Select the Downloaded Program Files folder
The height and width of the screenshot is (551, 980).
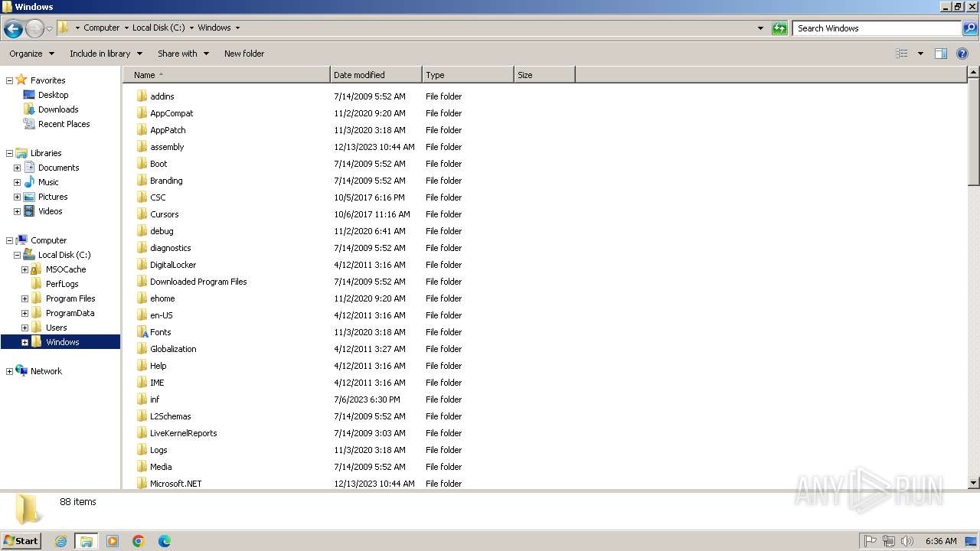coord(198,282)
